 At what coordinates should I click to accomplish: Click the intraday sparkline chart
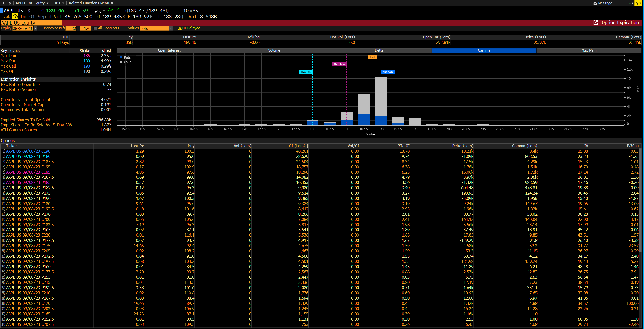tap(107, 11)
